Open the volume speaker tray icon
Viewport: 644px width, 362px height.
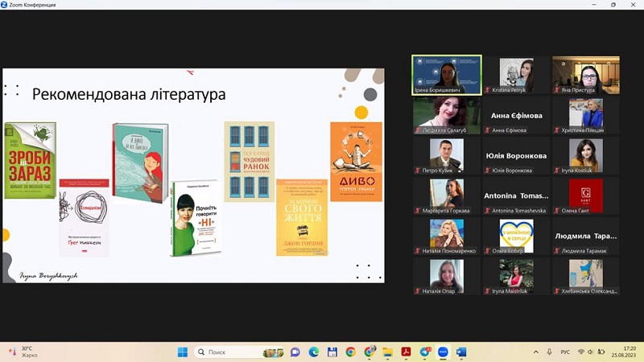pos(591,352)
